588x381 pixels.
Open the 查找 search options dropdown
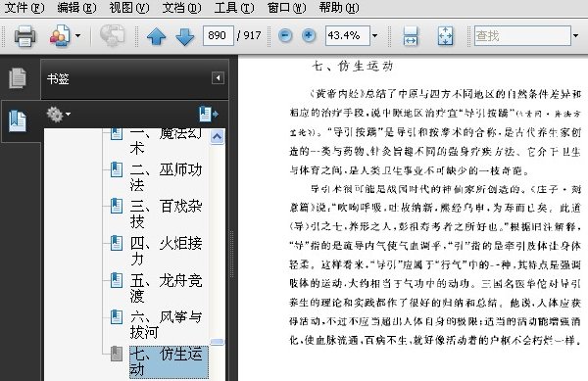[575, 36]
